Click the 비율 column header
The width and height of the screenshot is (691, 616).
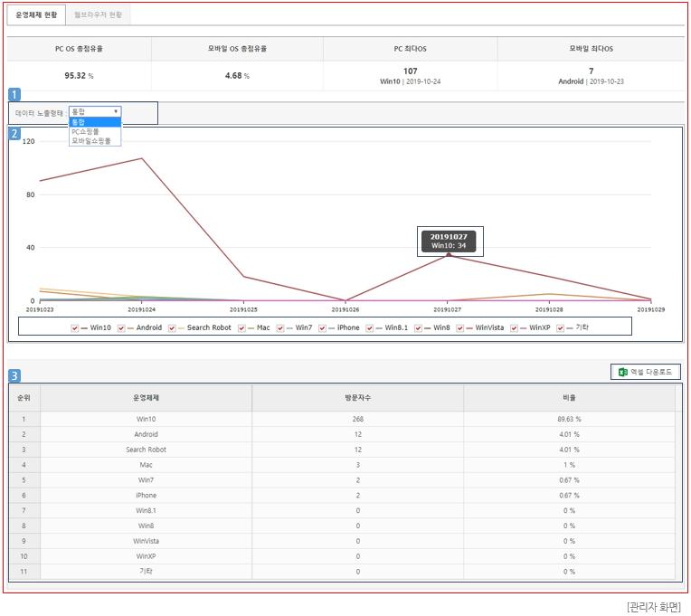tap(570, 398)
